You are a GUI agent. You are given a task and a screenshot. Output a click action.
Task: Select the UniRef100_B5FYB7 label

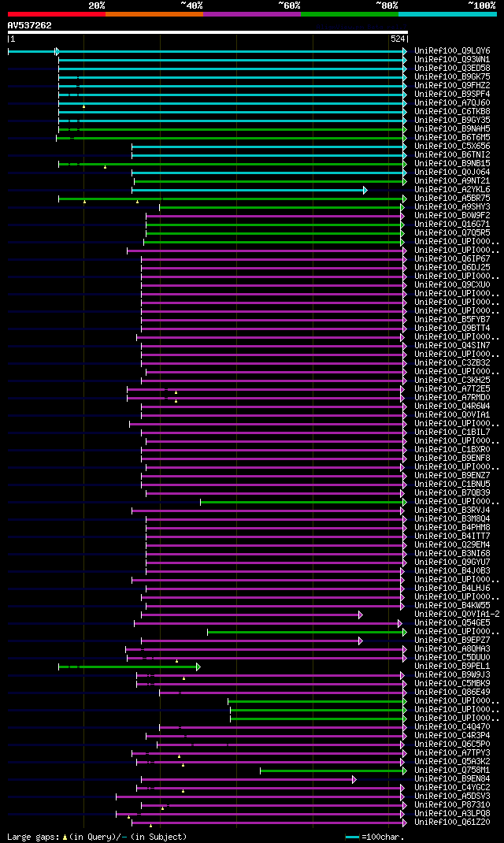click(x=452, y=320)
